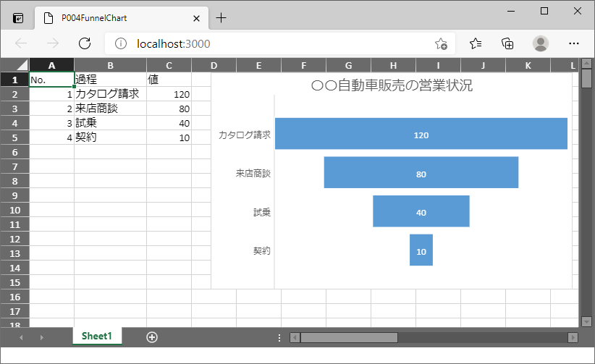Select cell with value 120 in column C
The height and width of the screenshot is (364, 595).
(169, 94)
